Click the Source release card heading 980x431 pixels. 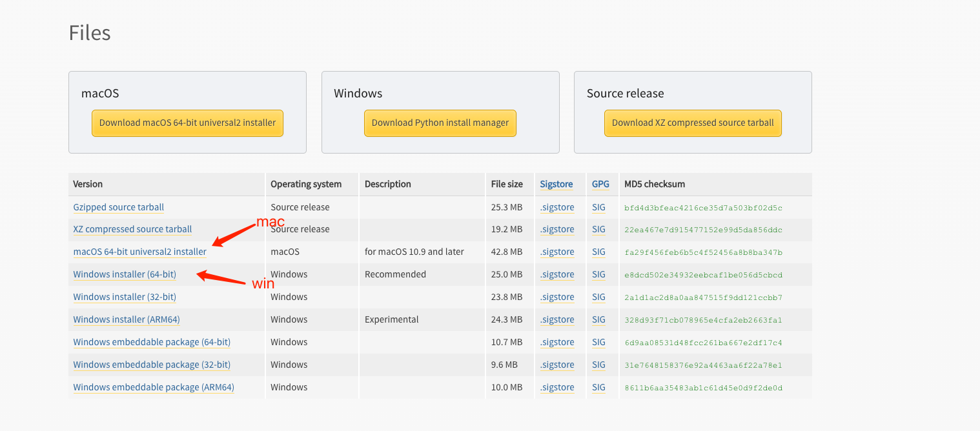coord(625,94)
